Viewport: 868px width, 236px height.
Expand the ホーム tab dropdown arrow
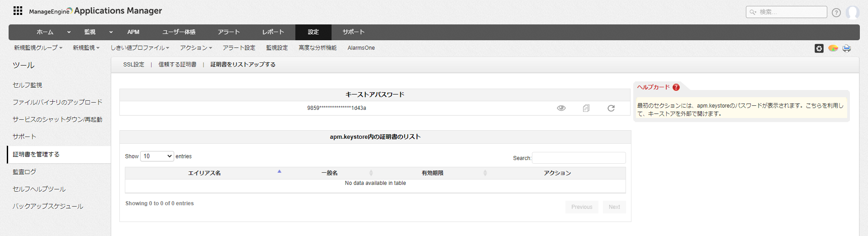pos(69,32)
